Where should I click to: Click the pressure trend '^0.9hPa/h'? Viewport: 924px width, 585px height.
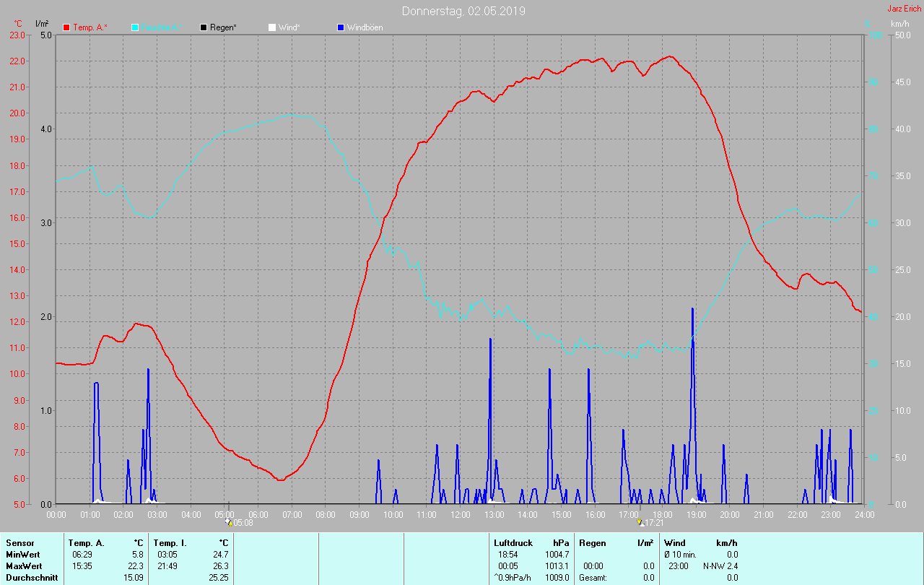pos(512,578)
